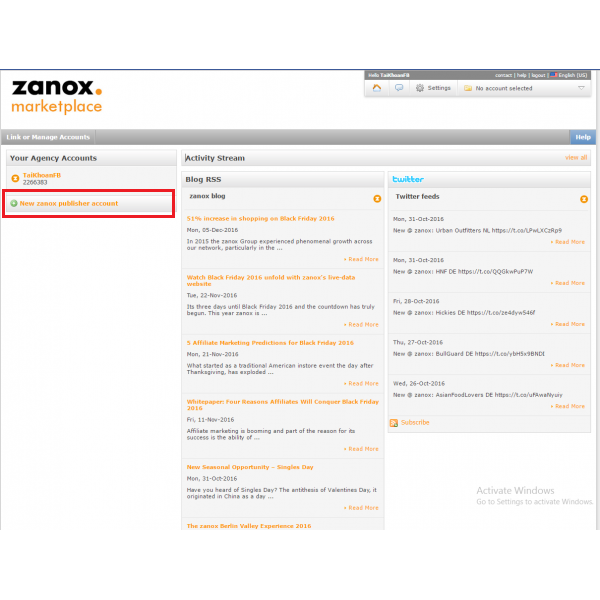The height and width of the screenshot is (600, 600).
Task: Open '5 Affiliate Marketing Predictions' article
Action: [270, 343]
